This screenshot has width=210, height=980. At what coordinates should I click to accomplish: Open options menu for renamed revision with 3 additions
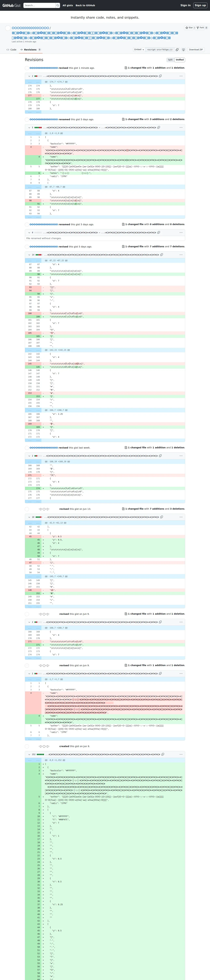pos(181,127)
